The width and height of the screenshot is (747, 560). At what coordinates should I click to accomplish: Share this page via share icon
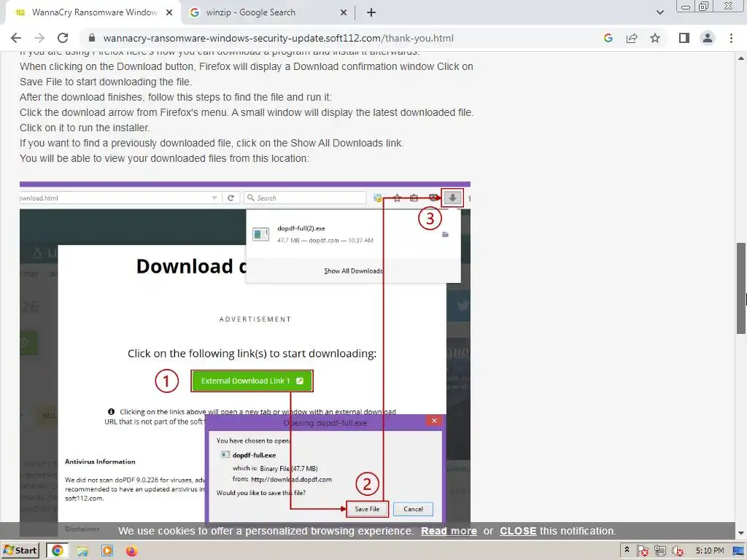click(x=632, y=38)
